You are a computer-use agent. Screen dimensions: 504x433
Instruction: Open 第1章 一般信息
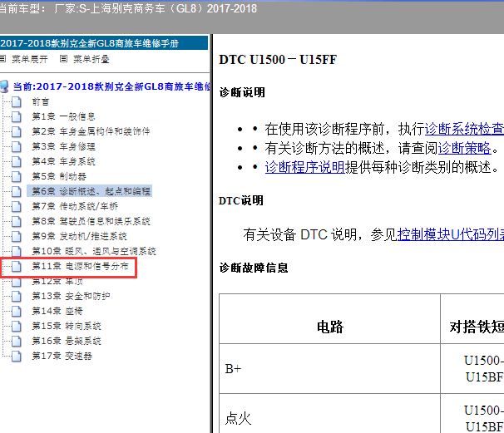[63, 116]
